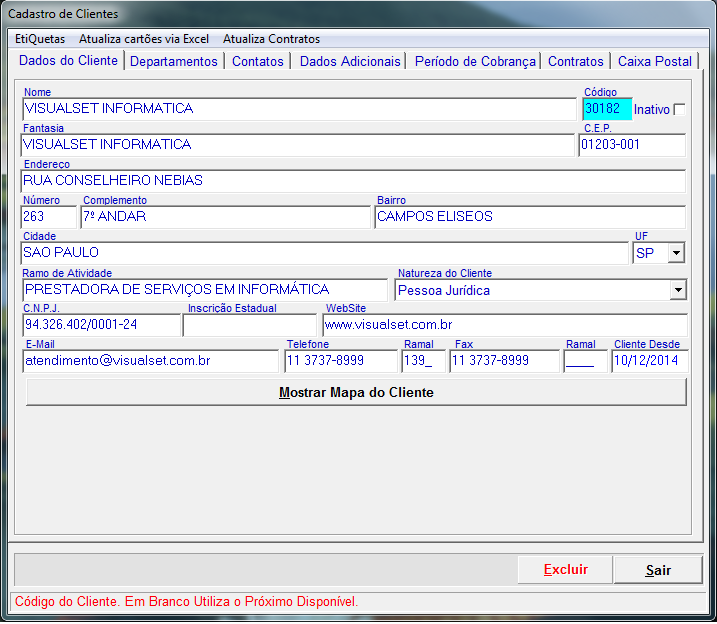This screenshot has height=624, width=717.
Task: Click the empty Ramal field after Fax
Action: click(x=585, y=361)
